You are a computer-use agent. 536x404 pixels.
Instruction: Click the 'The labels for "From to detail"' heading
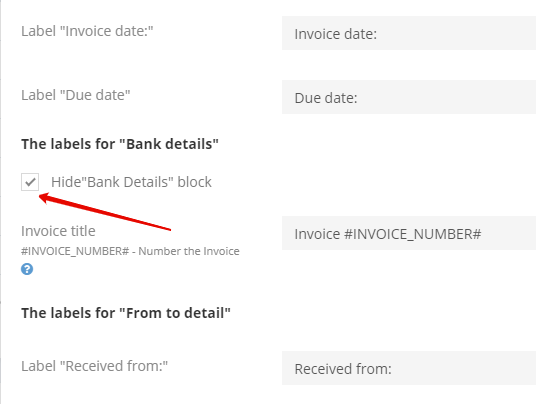(126, 313)
